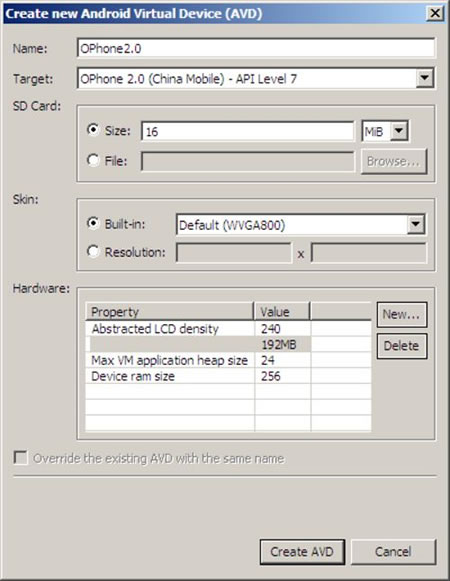Select Max VM application heap size row
This screenshot has height=581, width=450.
(x=228, y=360)
